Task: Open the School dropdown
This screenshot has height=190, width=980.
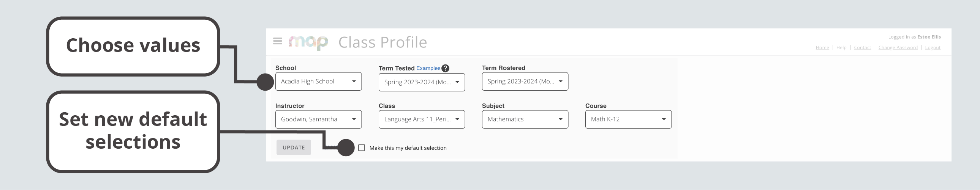Action: 318,81
